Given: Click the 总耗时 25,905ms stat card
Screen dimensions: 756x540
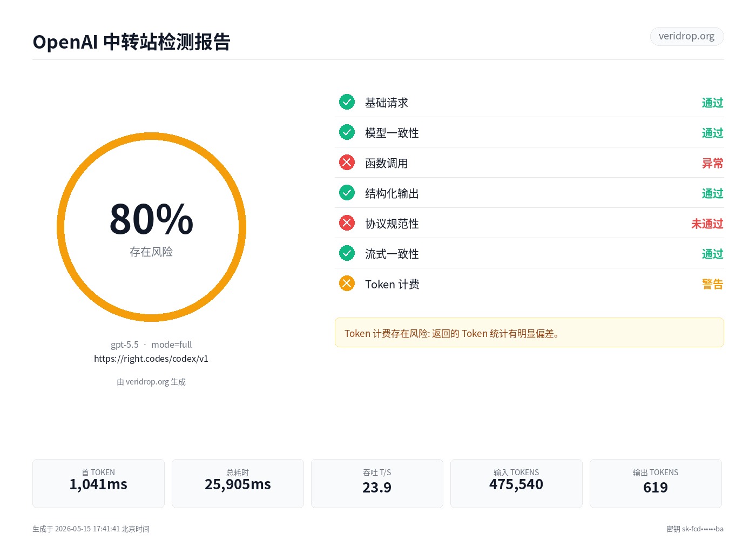Looking at the screenshot, I should click(x=238, y=483).
